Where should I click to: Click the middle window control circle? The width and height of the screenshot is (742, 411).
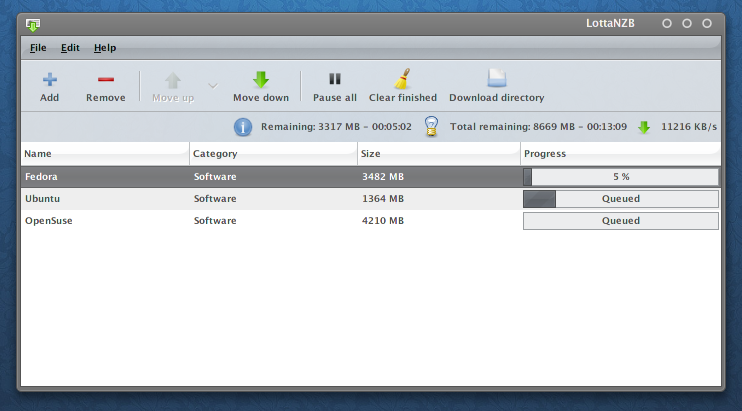(687, 23)
